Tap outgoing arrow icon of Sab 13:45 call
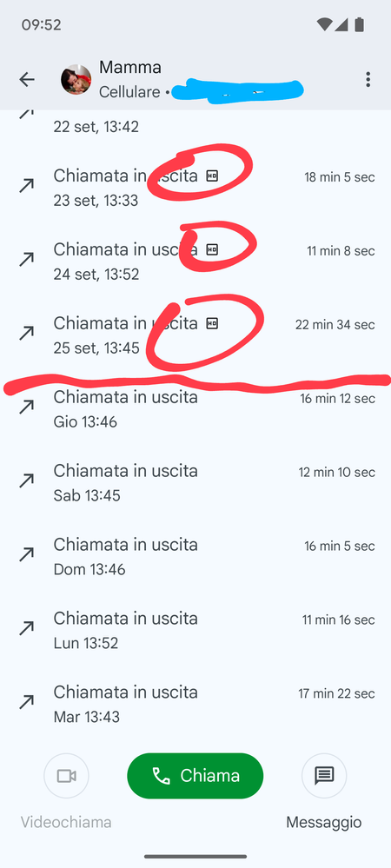This screenshot has width=391, height=868. pyautogui.click(x=27, y=480)
